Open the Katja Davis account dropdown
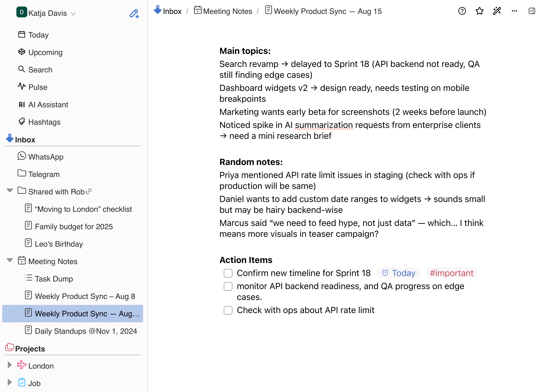 pos(73,14)
